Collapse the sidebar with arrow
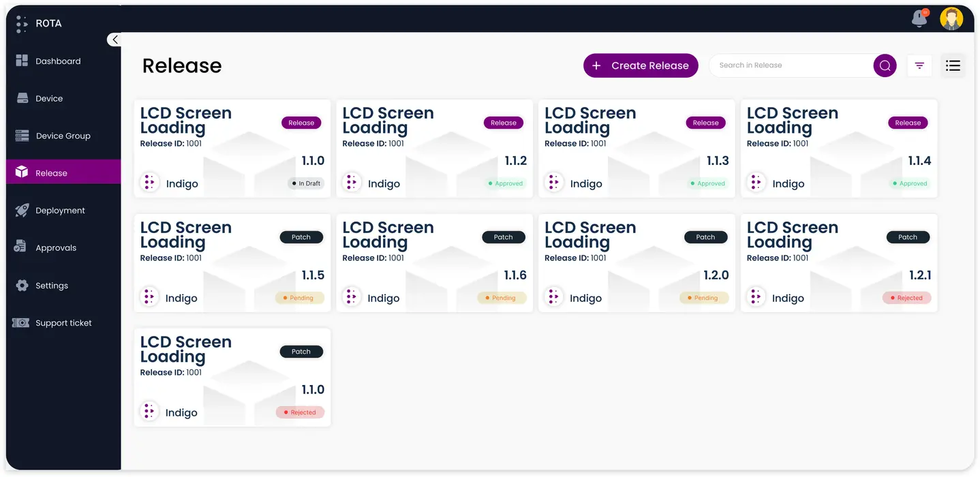This screenshot has width=980, height=477. (x=114, y=40)
